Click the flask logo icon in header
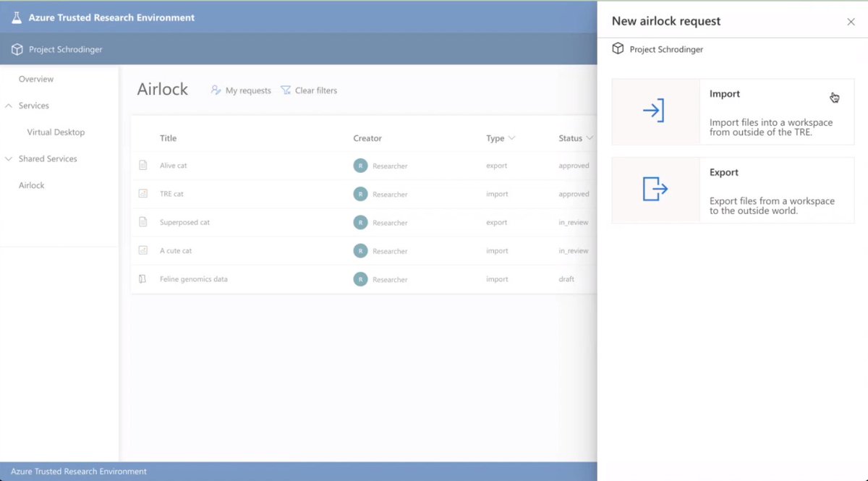This screenshot has width=868, height=481. pyautogui.click(x=17, y=17)
